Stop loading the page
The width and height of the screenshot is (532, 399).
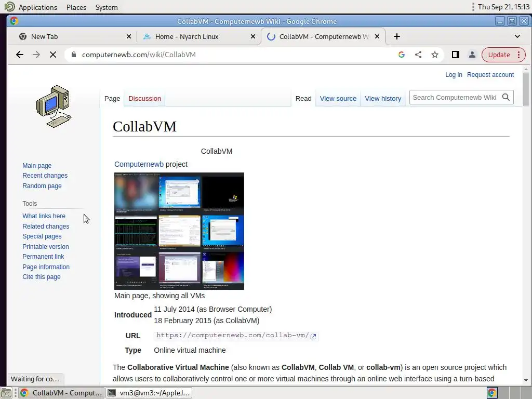53,55
